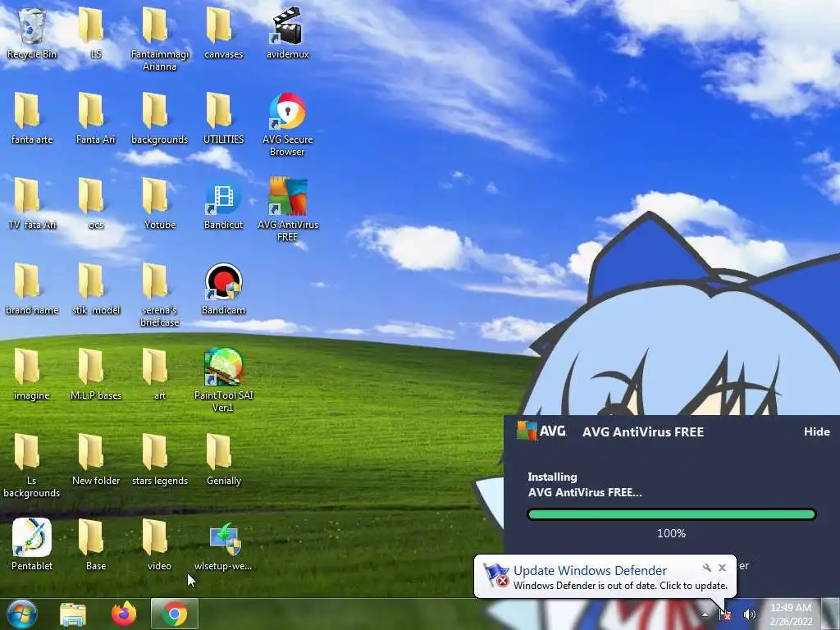
Task: Launch AVG AntiVirus FREE desktop shortcut
Action: [x=288, y=209]
